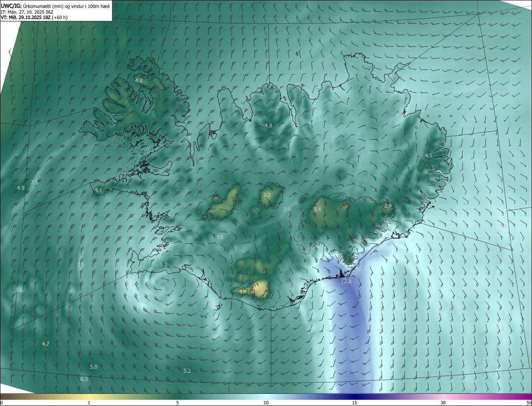The image size is (532, 406).
Task: Click the '10' tick on the color scale
Action: coord(266,403)
